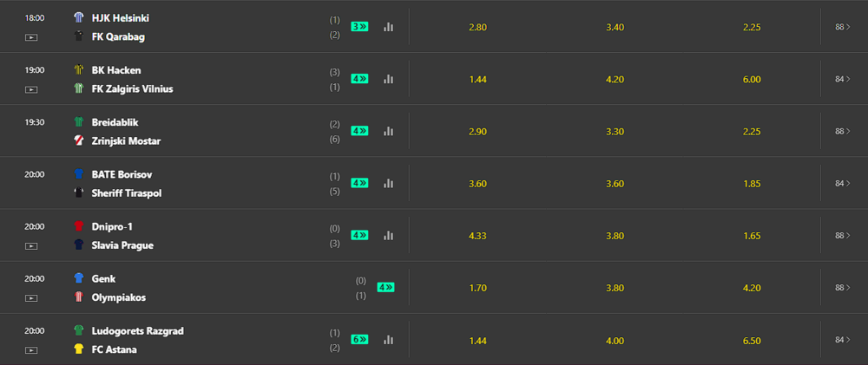Open bet builder badge 3 for HJK Helsinki

pyautogui.click(x=359, y=27)
